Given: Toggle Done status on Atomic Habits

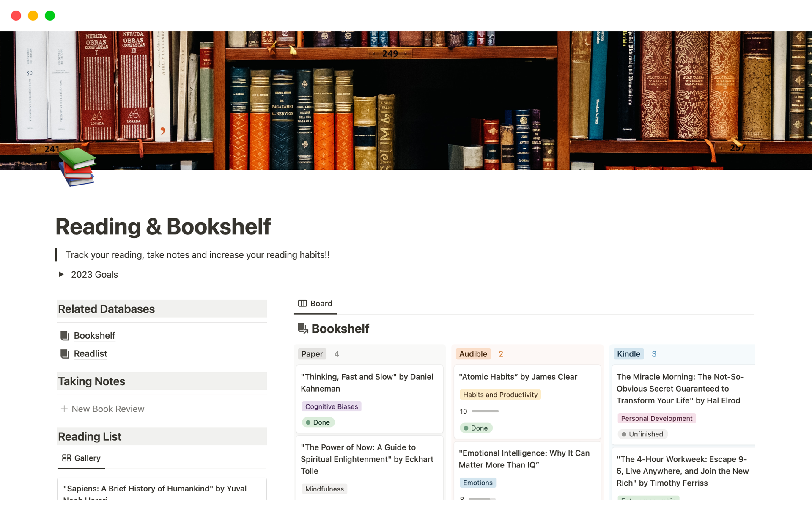Looking at the screenshot, I should [476, 428].
